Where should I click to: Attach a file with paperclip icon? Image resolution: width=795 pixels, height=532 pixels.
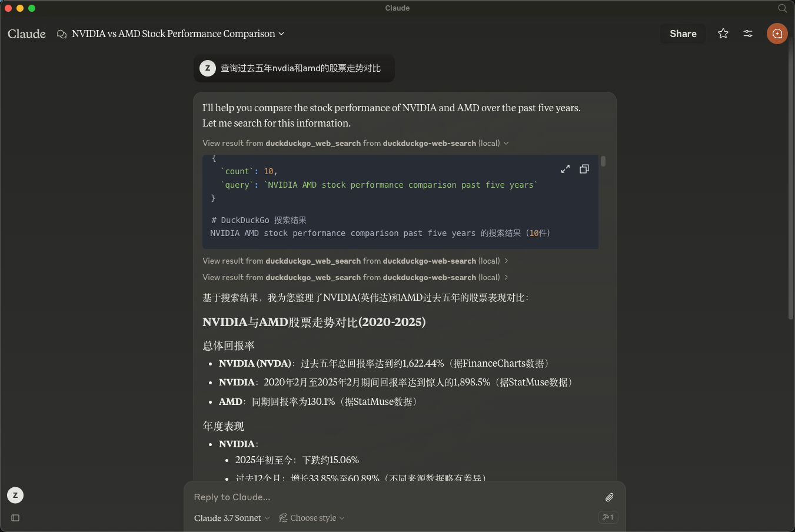pos(609,497)
